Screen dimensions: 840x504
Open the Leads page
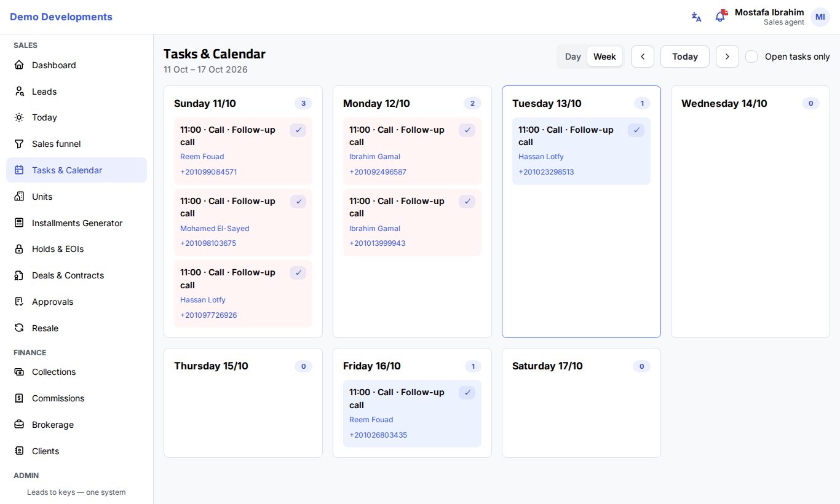coord(76,92)
